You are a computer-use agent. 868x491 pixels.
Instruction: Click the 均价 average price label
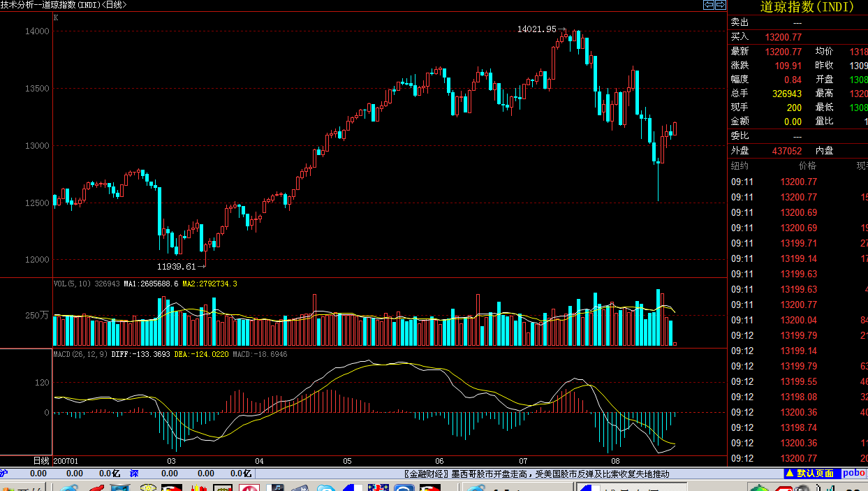pos(824,52)
